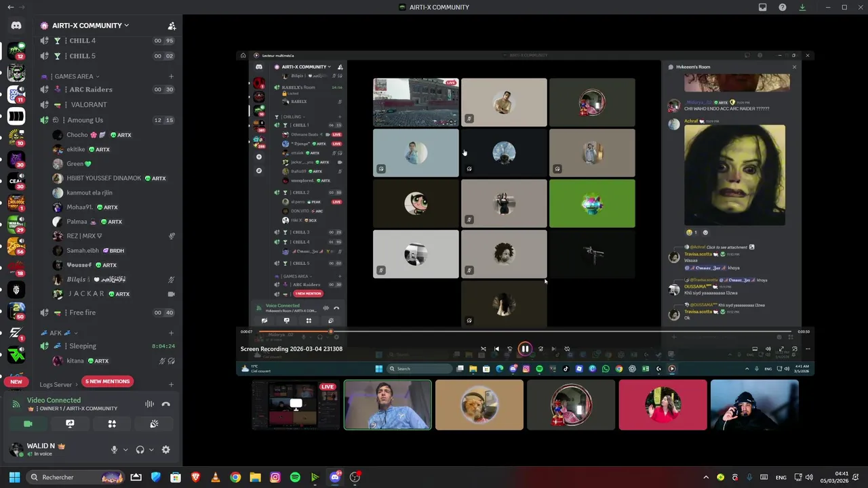This screenshot has height=488, width=868.
Task: Deafen headphones toggle
Action: pos(140,449)
